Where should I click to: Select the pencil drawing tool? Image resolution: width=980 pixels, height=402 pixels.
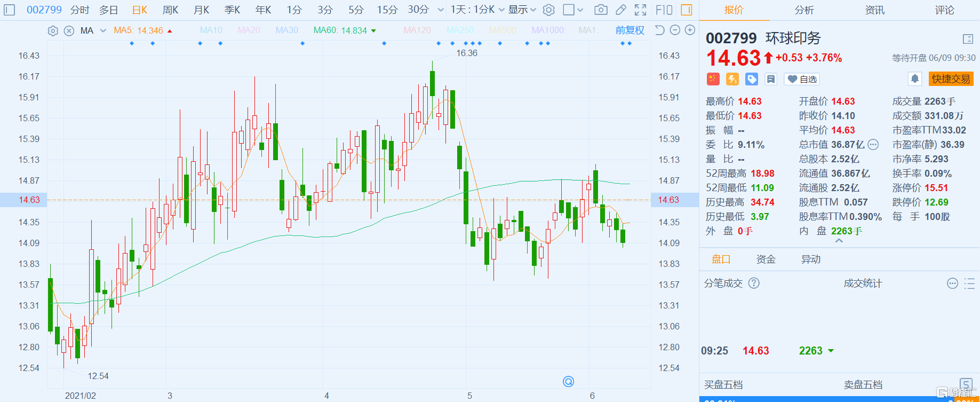(621, 10)
